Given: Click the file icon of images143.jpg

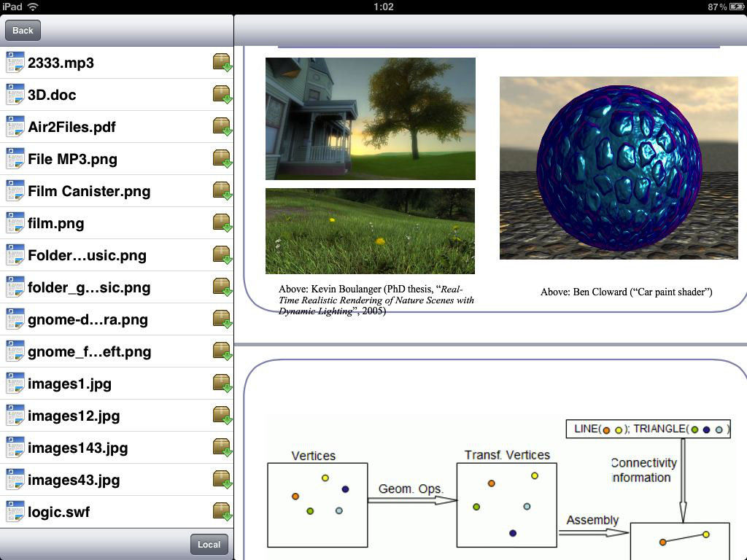Looking at the screenshot, I should pyautogui.click(x=15, y=448).
